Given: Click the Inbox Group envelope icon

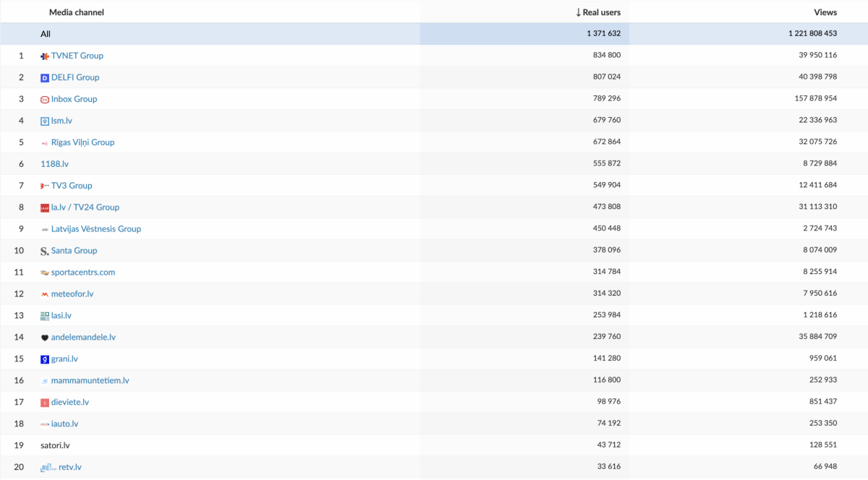Looking at the screenshot, I should click(45, 100).
